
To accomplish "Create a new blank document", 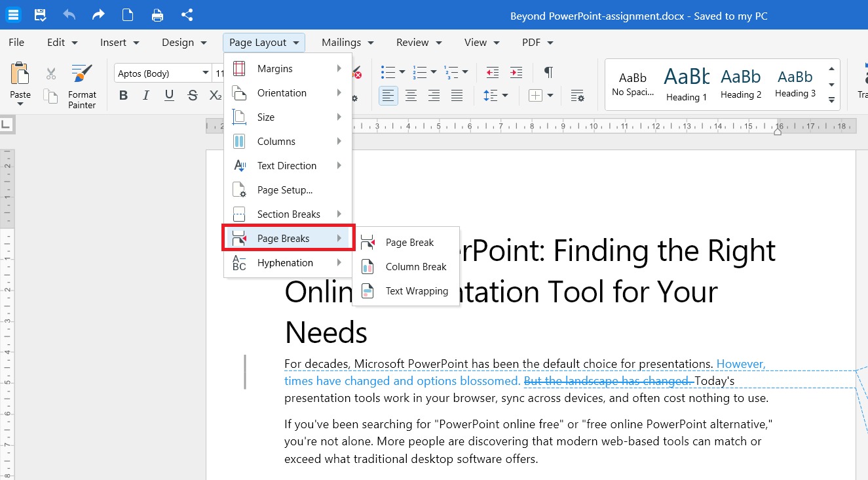I will click(128, 14).
